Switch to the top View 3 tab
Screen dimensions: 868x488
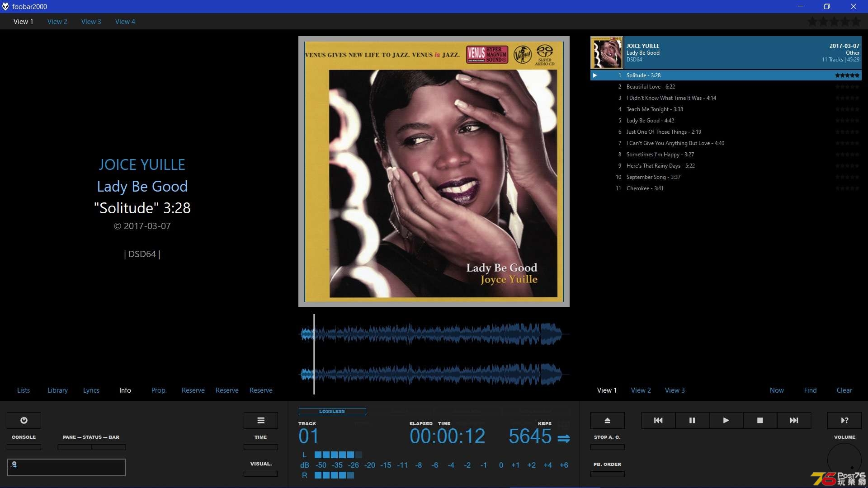pos(91,21)
